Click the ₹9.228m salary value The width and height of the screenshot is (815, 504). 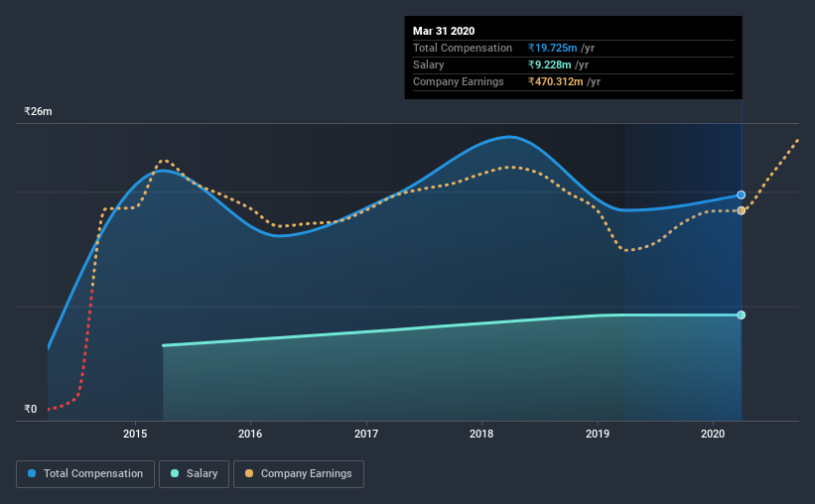click(549, 64)
